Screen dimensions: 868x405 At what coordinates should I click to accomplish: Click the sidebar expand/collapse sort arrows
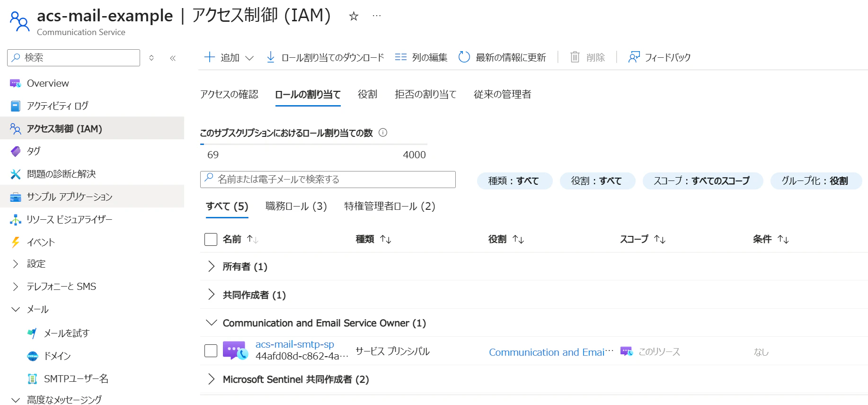pyautogui.click(x=151, y=58)
